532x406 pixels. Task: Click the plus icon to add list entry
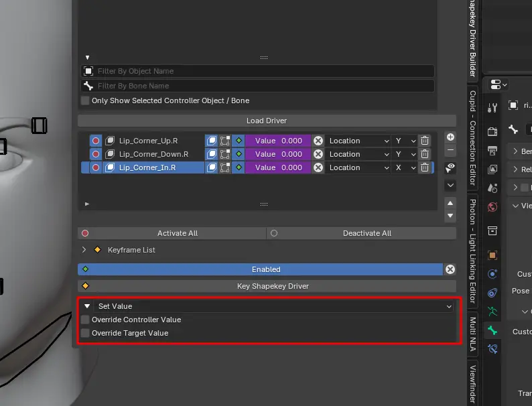click(x=450, y=137)
